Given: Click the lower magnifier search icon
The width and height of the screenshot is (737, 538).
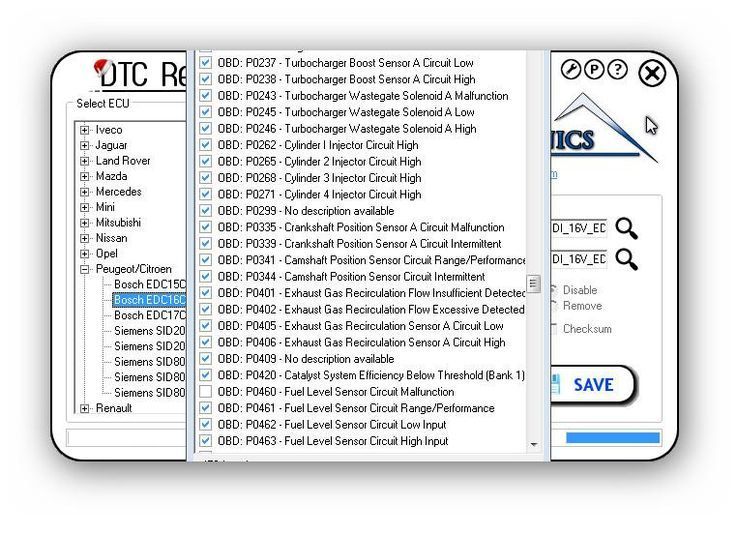Looking at the screenshot, I should pyautogui.click(x=627, y=259).
